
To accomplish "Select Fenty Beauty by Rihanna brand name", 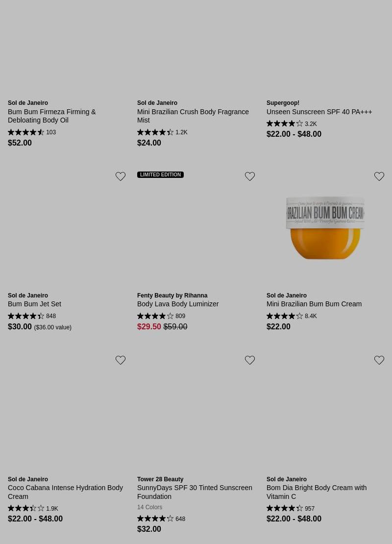I will 172,296.
